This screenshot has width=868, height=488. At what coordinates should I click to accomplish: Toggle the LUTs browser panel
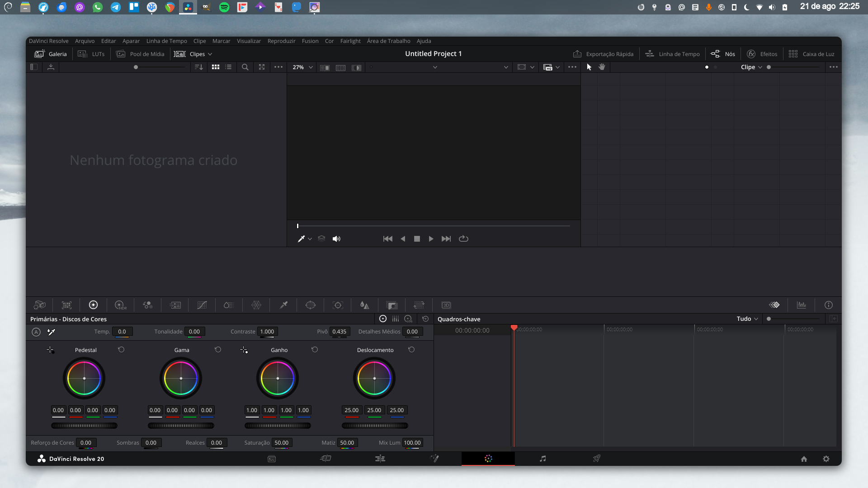(x=91, y=54)
